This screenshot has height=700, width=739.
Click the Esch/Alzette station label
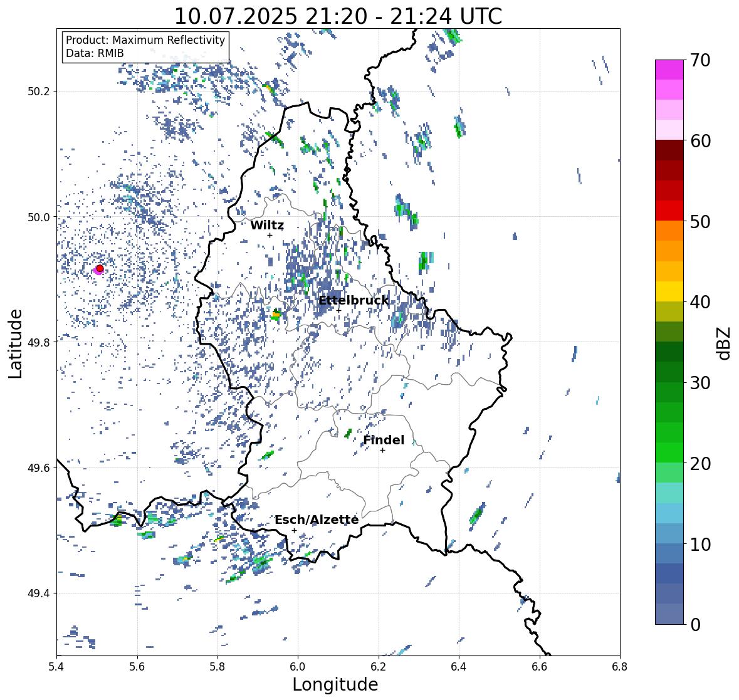tap(317, 520)
